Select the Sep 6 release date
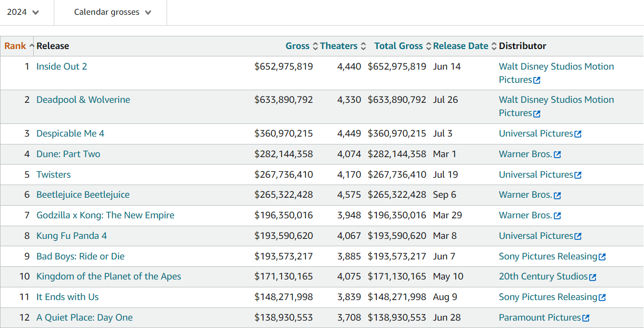644x328 pixels. (x=445, y=195)
